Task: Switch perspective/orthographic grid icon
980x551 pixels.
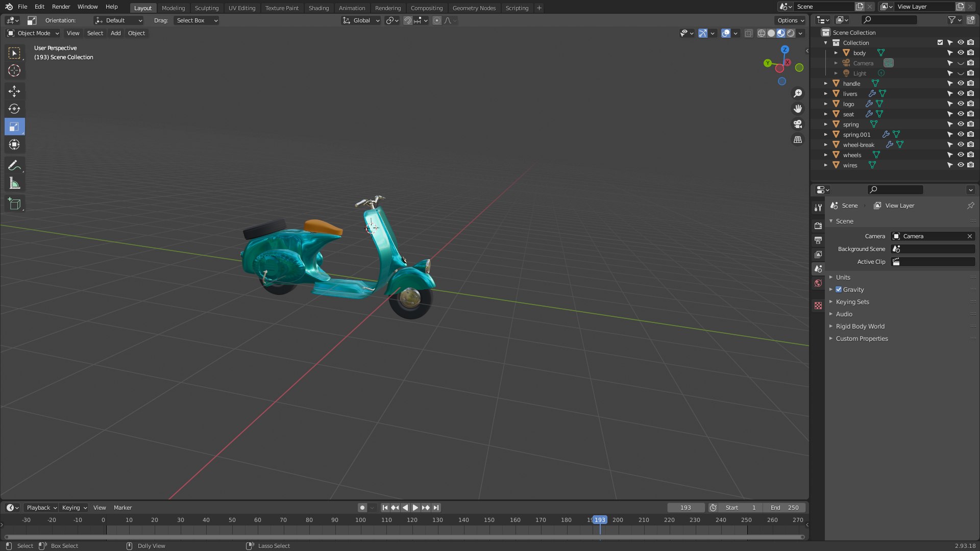Action: point(797,139)
